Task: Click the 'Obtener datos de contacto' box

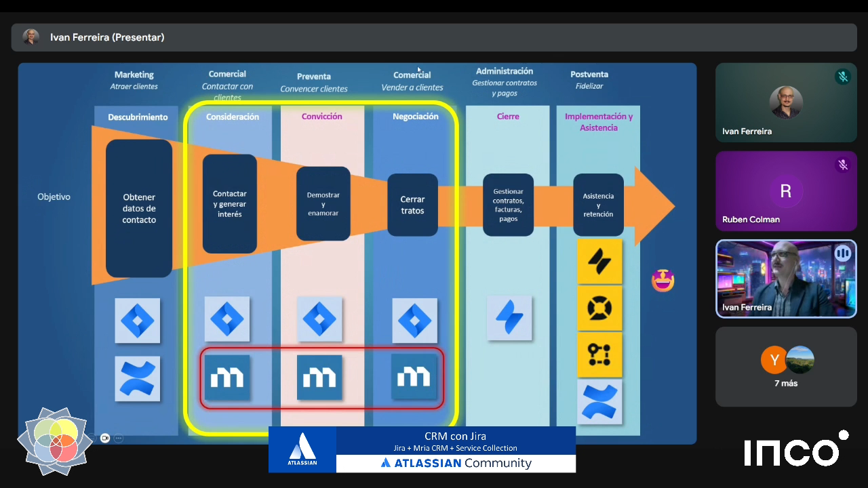Action: click(139, 209)
